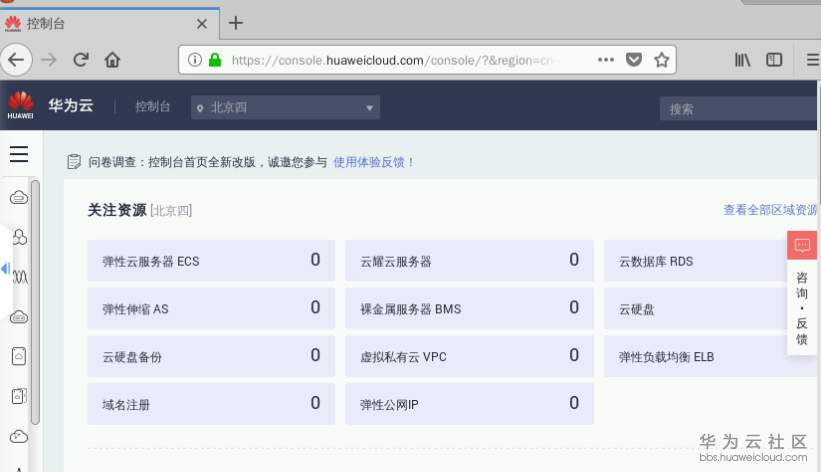Show site information icon in address bar
This screenshot has width=821, height=472.
click(x=195, y=60)
